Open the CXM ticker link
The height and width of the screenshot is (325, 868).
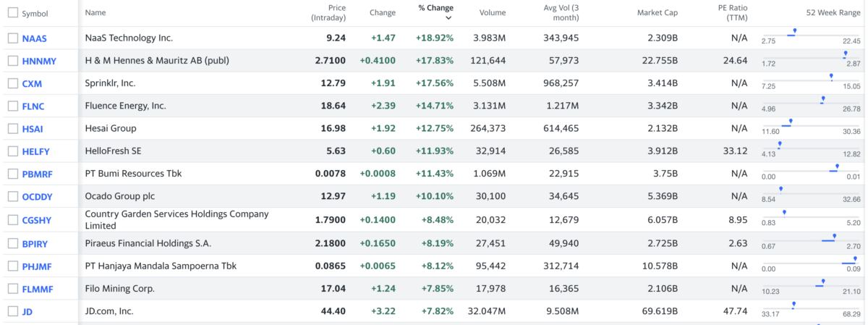(32, 84)
